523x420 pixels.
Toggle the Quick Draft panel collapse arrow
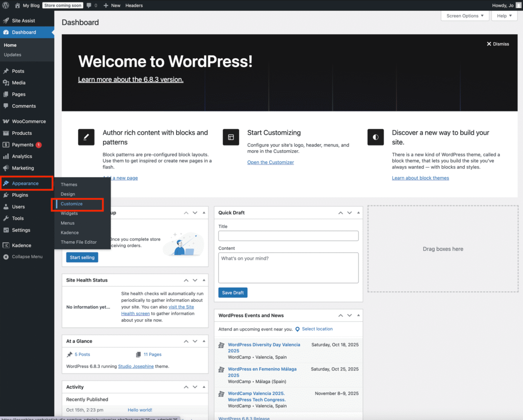click(x=358, y=213)
